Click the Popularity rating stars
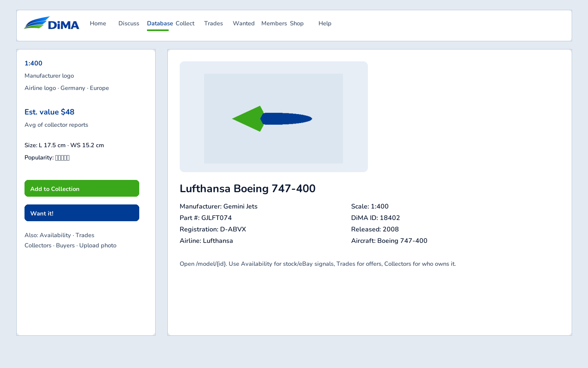This screenshot has height=368, width=588. coord(62,158)
